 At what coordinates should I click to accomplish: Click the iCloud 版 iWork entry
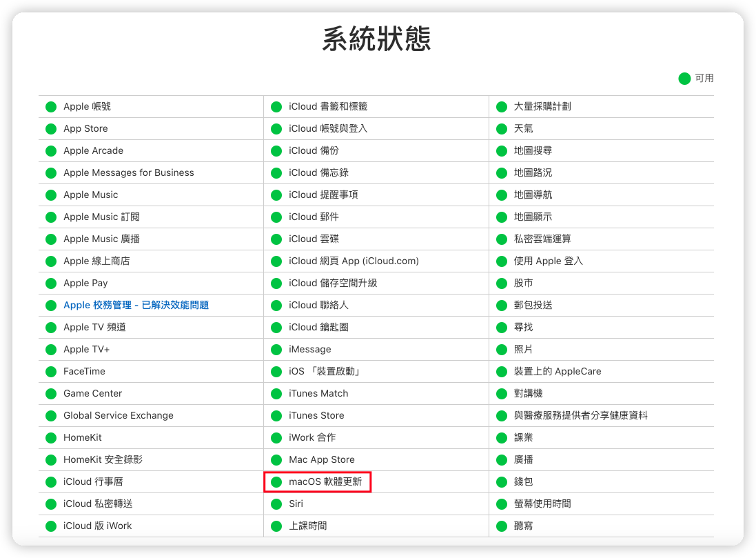tap(97, 526)
